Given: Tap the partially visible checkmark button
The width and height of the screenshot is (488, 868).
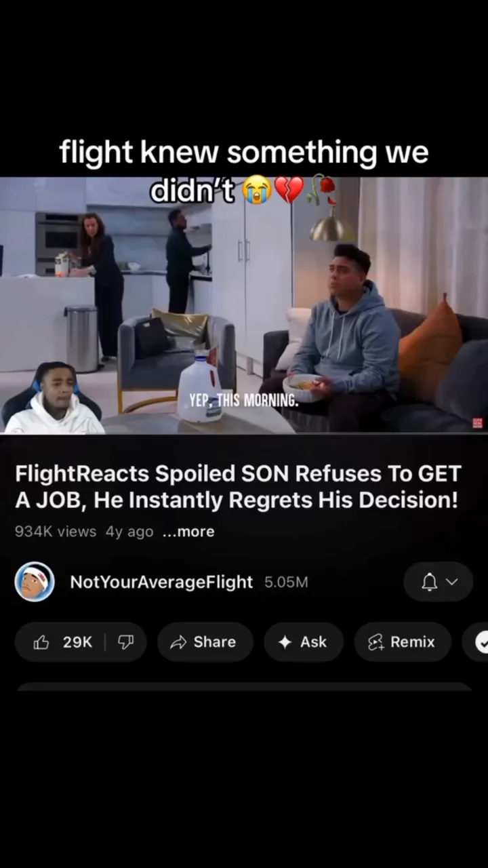Looking at the screenshot, I should tap(476, 642).
